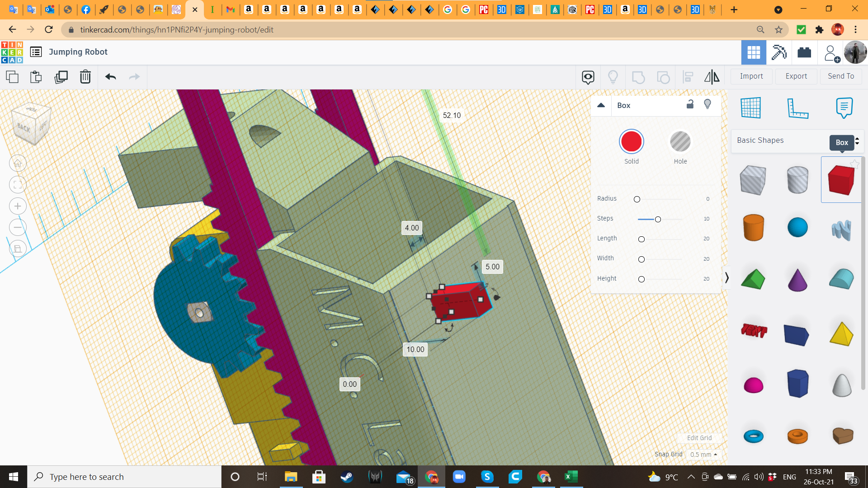
Task: Undo the last action
Action: coord(110,77)
